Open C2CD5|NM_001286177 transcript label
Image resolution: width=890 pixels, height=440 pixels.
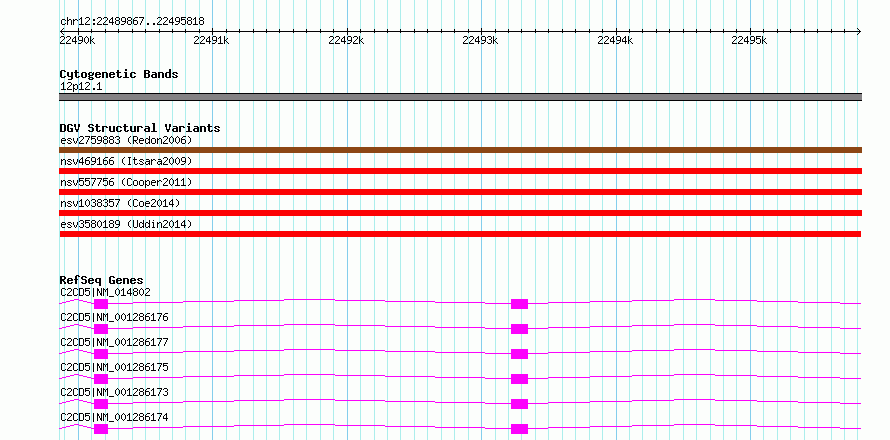coord(114,342)
